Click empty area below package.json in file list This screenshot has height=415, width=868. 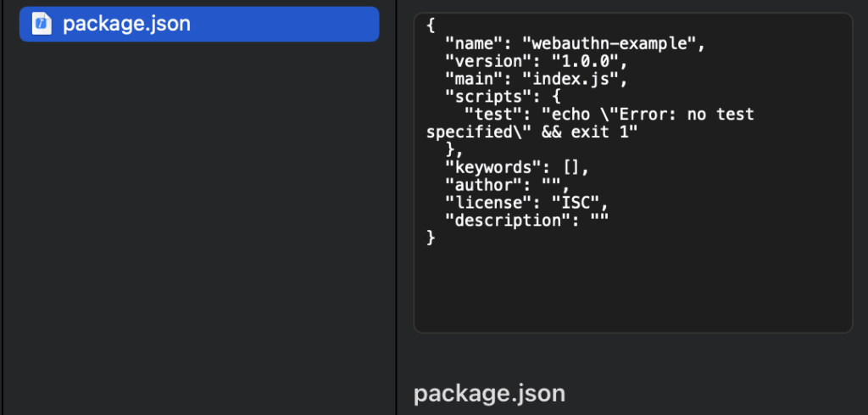pyautogui.click(x=199, y=212)
